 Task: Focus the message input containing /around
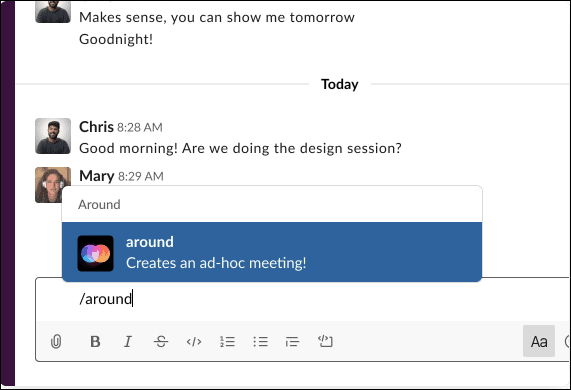[x=302, y=299]
